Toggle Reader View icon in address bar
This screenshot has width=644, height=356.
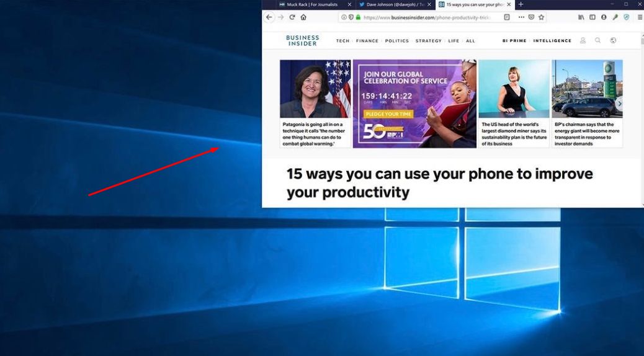507,17
